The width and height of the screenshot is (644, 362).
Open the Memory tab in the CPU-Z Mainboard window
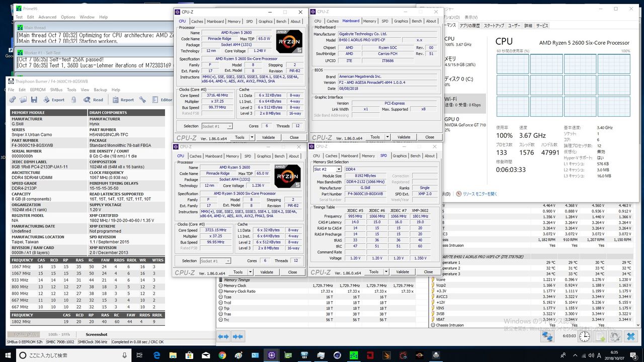pyautogui.click(x=369, y=21)
